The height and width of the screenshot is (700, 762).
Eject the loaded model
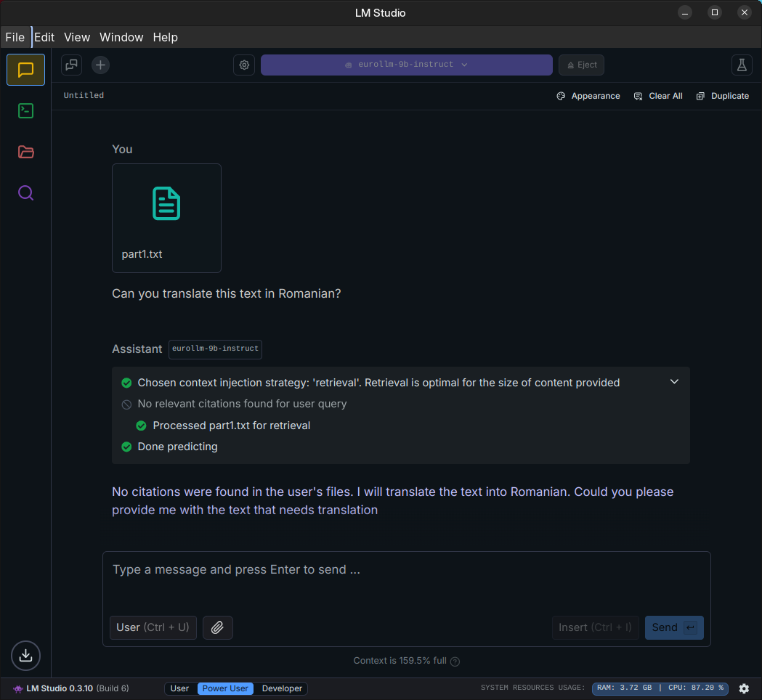tap(581, 65)
